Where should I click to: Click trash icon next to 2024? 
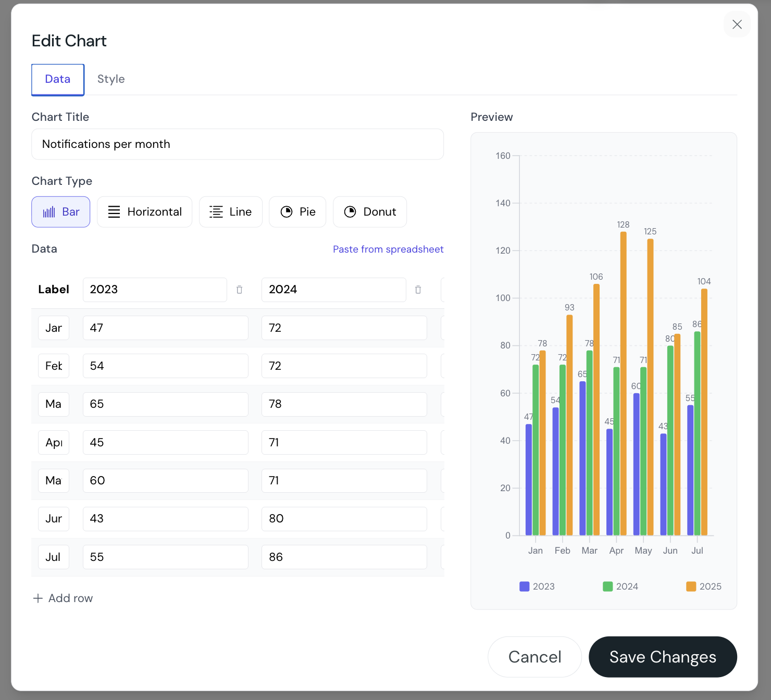coord(418,290)
